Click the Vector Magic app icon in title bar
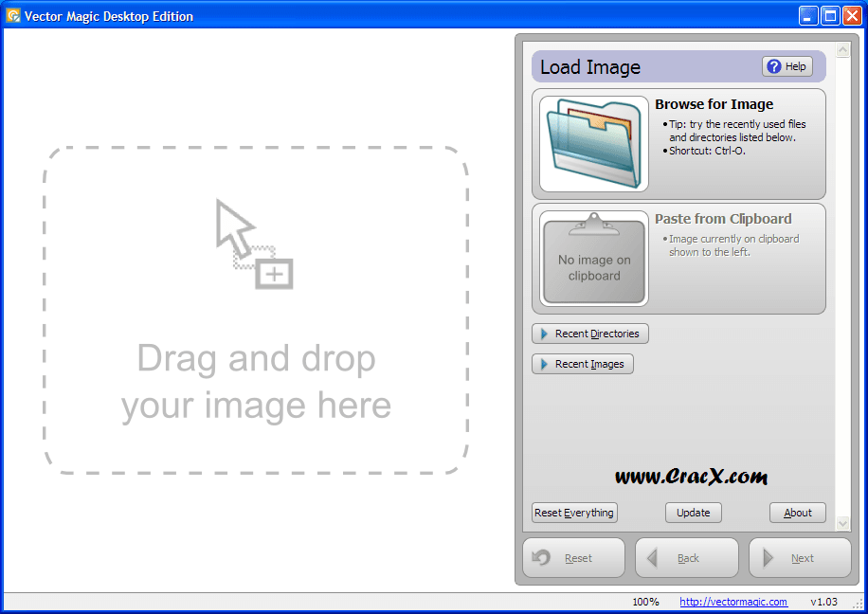 pyautogui.click(x=12, y=15)
